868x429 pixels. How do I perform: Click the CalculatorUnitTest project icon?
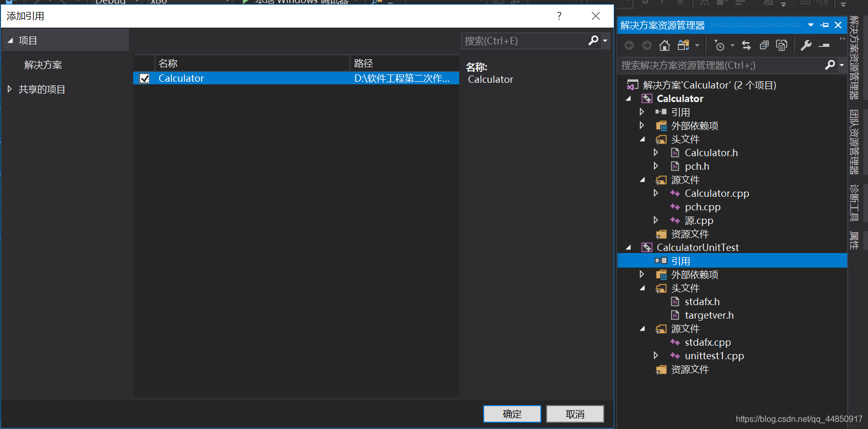(647, 247)
